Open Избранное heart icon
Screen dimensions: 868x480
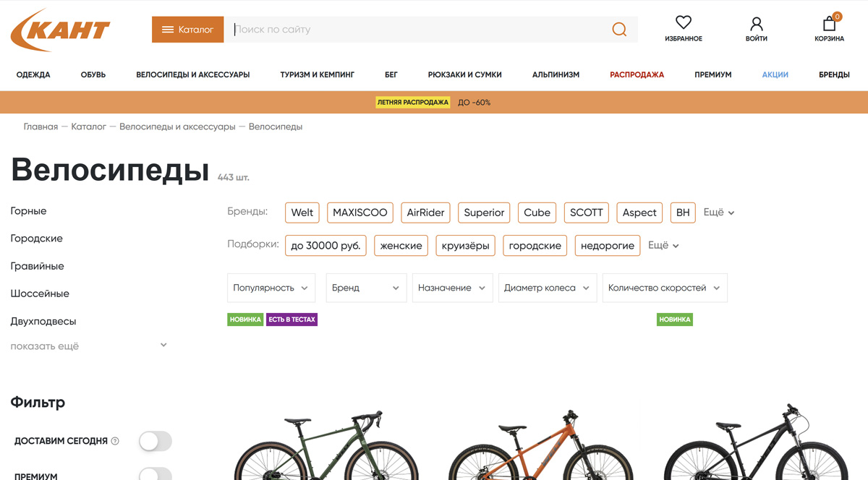[x=684, y=22]
